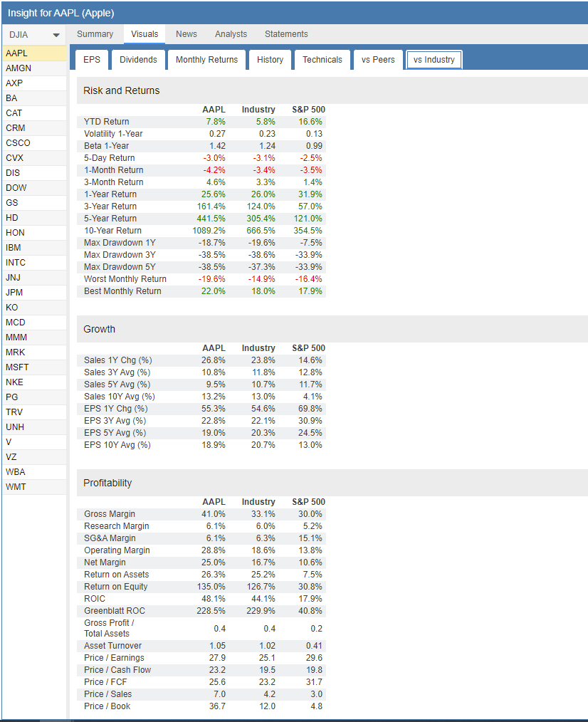Open the Dividends sub-tab
588x722 pixels.
pyautogui.click(x=138, y=60)
